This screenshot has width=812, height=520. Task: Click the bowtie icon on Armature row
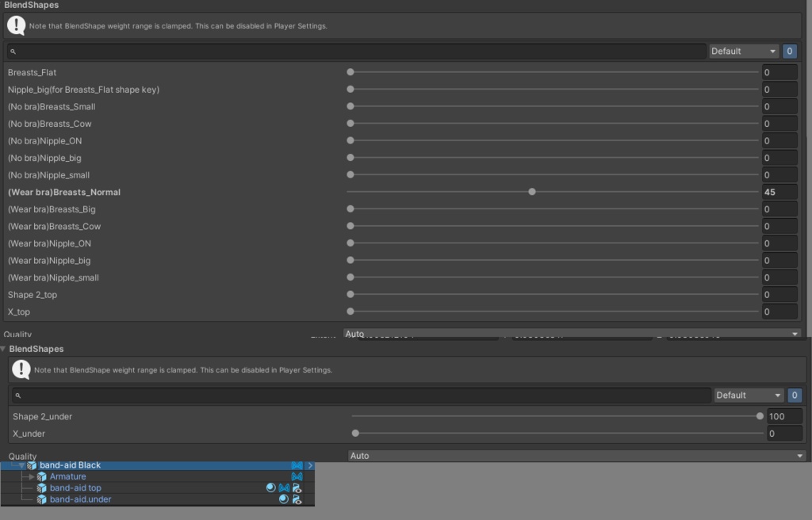click(297, 476)
